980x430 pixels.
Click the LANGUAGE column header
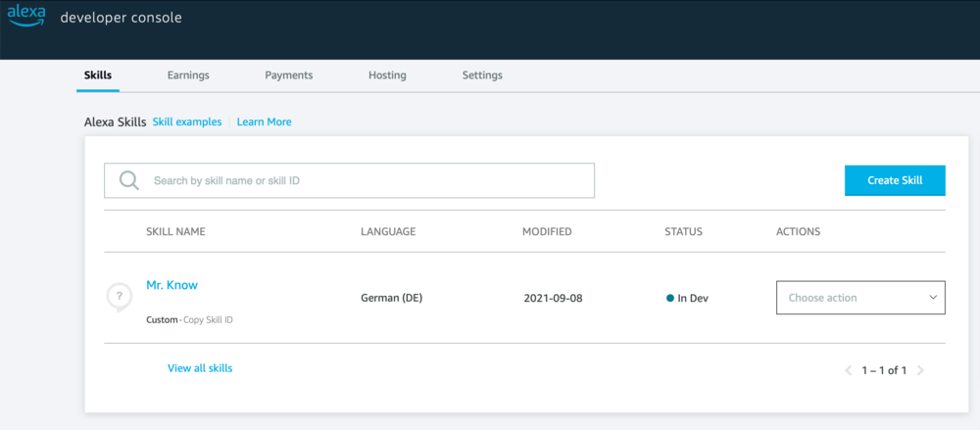[x=388, y=232]
